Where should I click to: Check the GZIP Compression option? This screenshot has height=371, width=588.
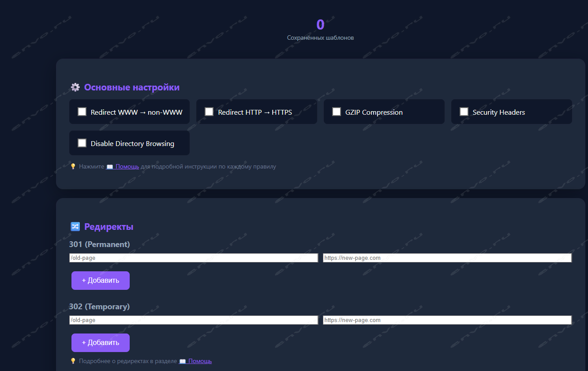[337, 112]
